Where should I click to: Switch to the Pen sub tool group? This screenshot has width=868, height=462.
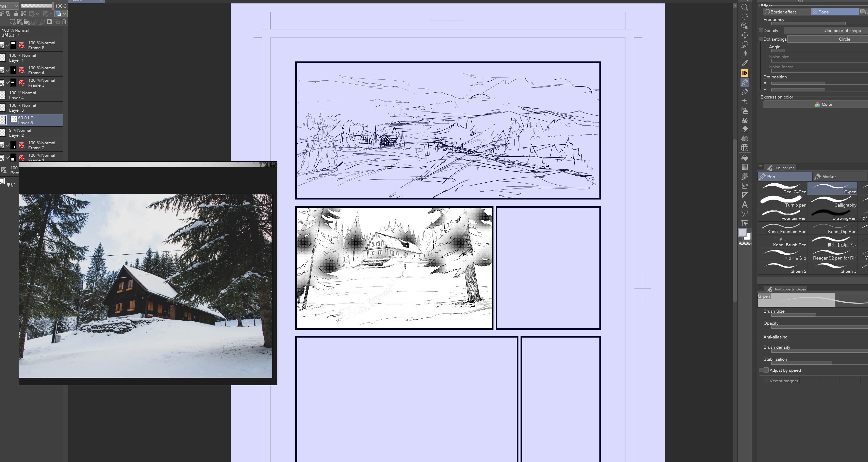pyautogui.click(x=785, y=176)
